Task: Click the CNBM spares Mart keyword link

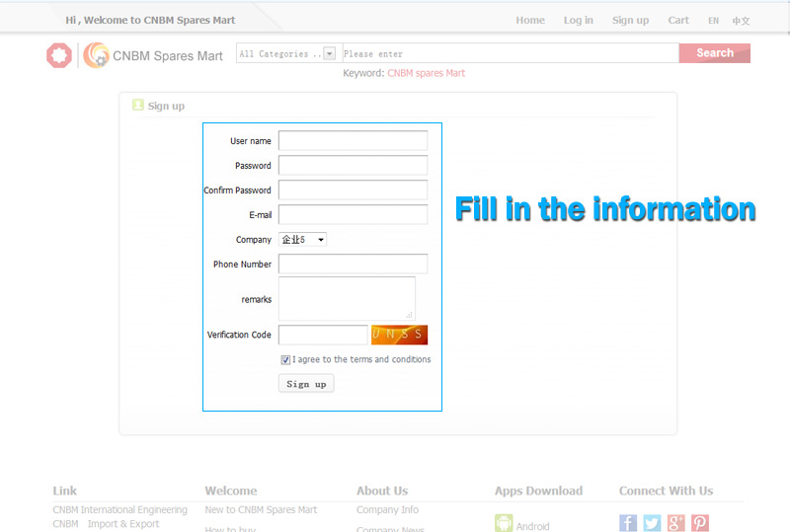Action: point(426,73)
